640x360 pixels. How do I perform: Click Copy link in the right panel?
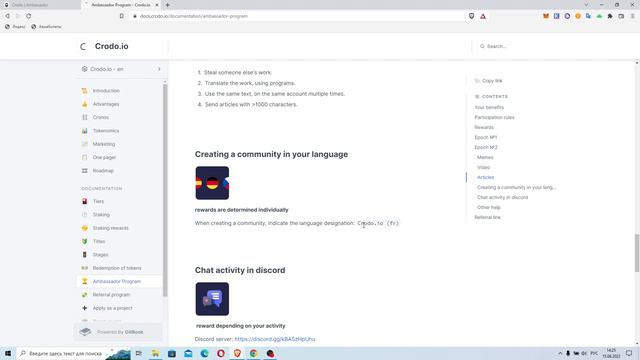pyautogui.click(x=489, y=81)
